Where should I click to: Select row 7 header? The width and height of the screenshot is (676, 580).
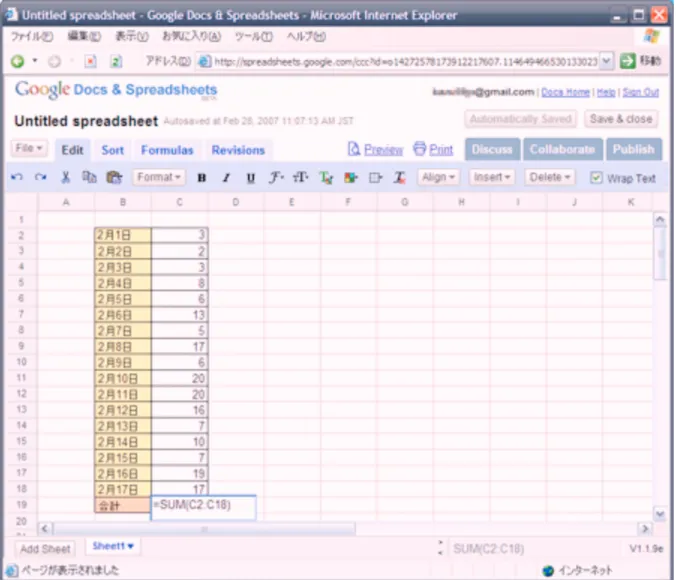pos(21,314)
